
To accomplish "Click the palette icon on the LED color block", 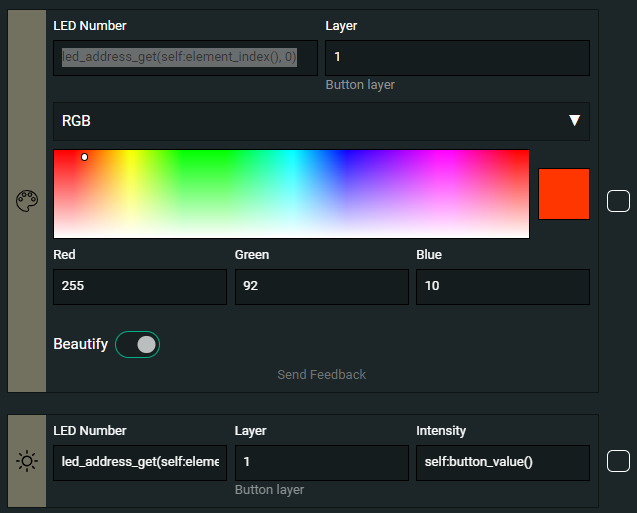I will pos(26,201).
